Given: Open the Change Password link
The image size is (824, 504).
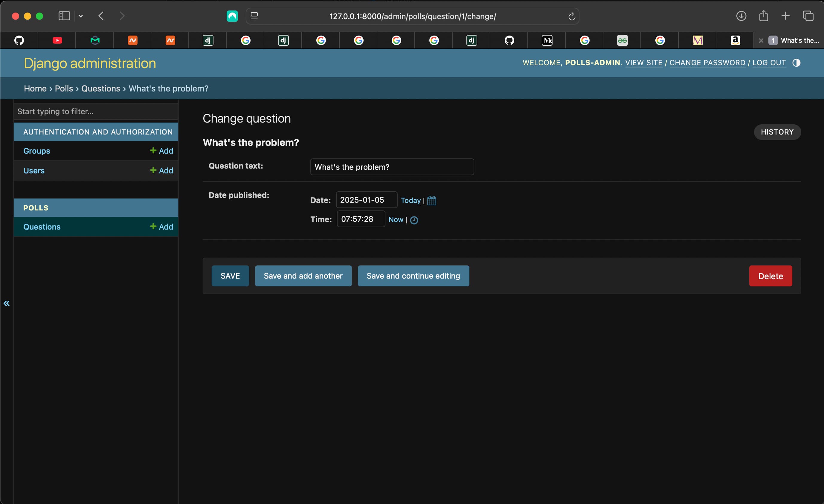Looking at the screenshot, I should pos(707,62).
